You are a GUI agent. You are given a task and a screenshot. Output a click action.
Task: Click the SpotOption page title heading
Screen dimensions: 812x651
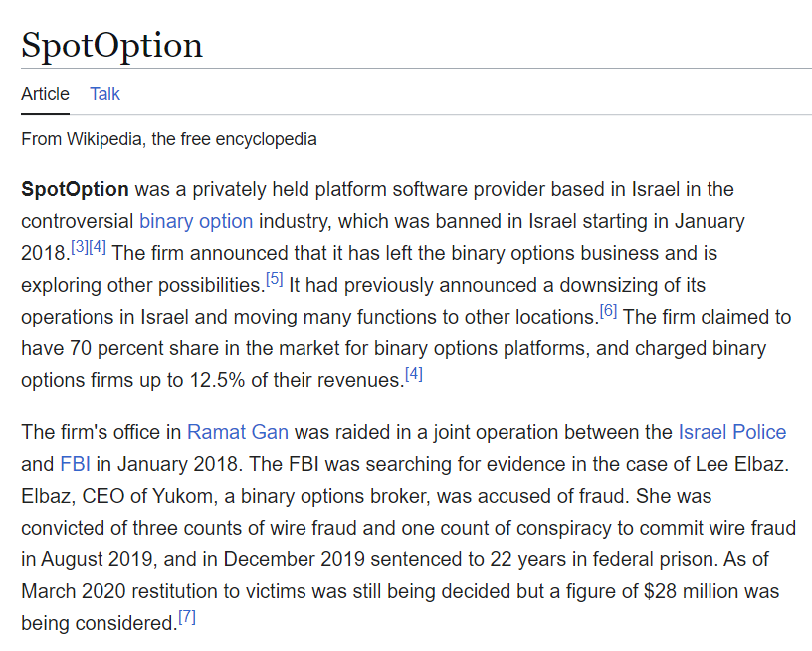[111, 46]
